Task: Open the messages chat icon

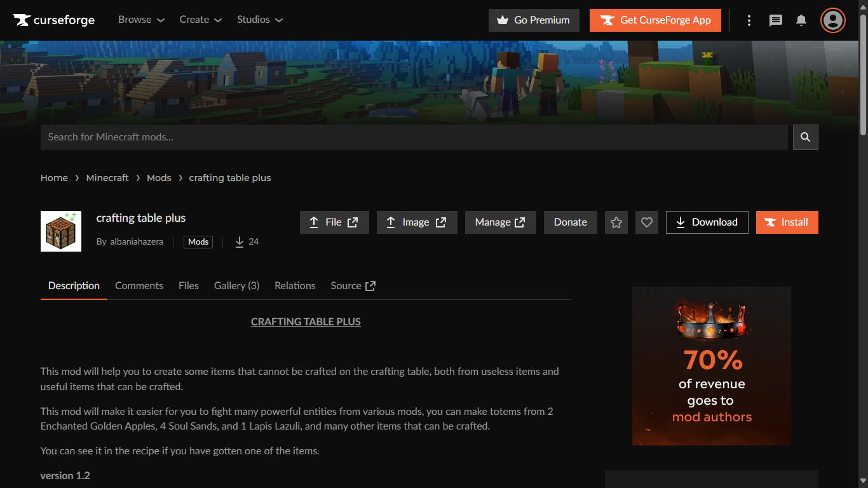Action: [776, 20]
